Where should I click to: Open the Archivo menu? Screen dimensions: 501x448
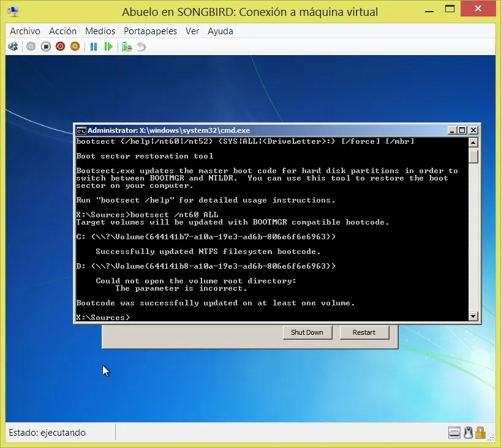[x=25, y=31]
